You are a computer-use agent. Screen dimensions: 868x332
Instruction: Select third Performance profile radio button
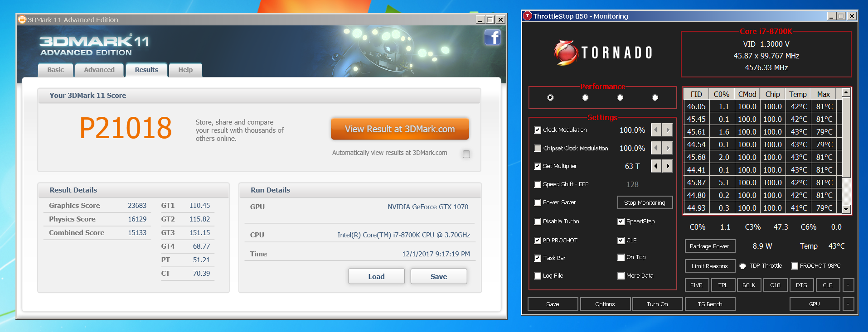pos(620,97)
